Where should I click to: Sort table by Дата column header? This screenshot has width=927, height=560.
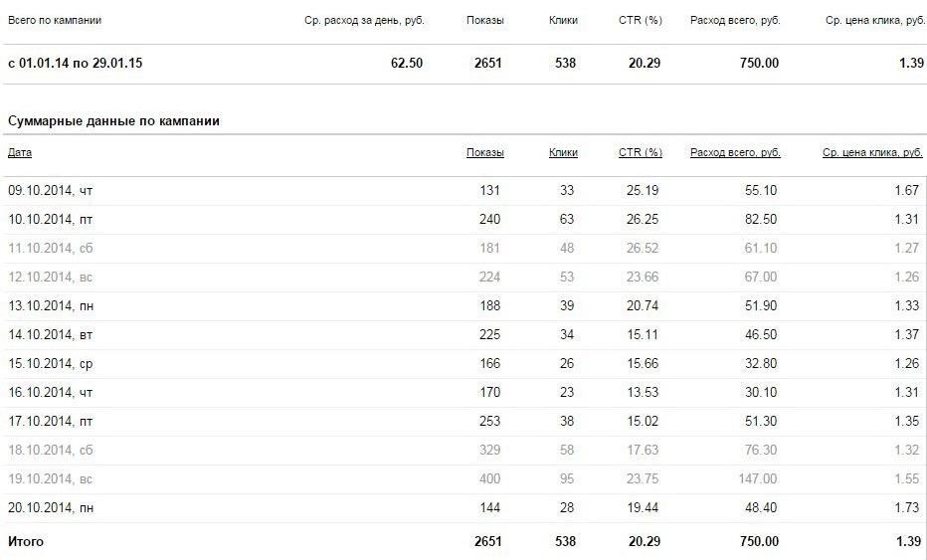click(x=20, y=152)
